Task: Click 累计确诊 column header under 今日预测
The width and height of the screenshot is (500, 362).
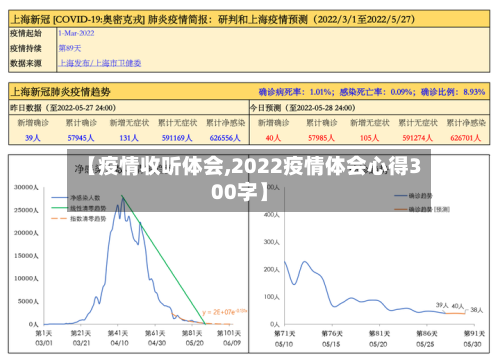Action: click(x=322, y=123)
